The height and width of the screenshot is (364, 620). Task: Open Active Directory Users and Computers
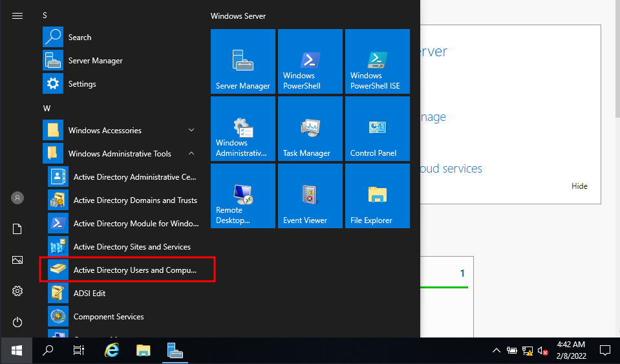pos(127,270)
